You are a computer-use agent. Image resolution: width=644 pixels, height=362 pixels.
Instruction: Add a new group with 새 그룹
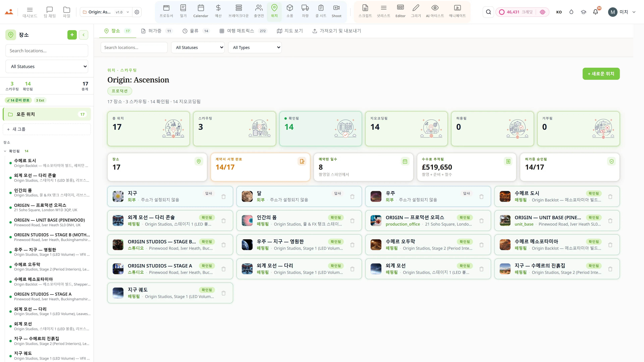47,129
